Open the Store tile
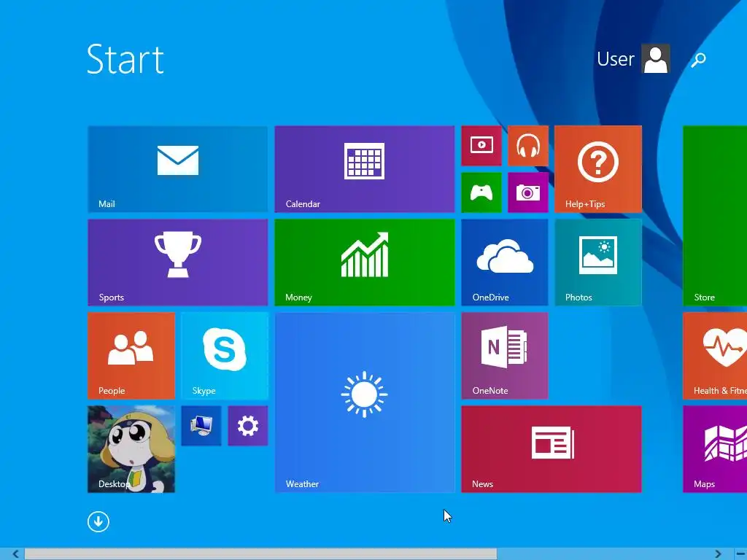747x560 pixels. point(715,216)
